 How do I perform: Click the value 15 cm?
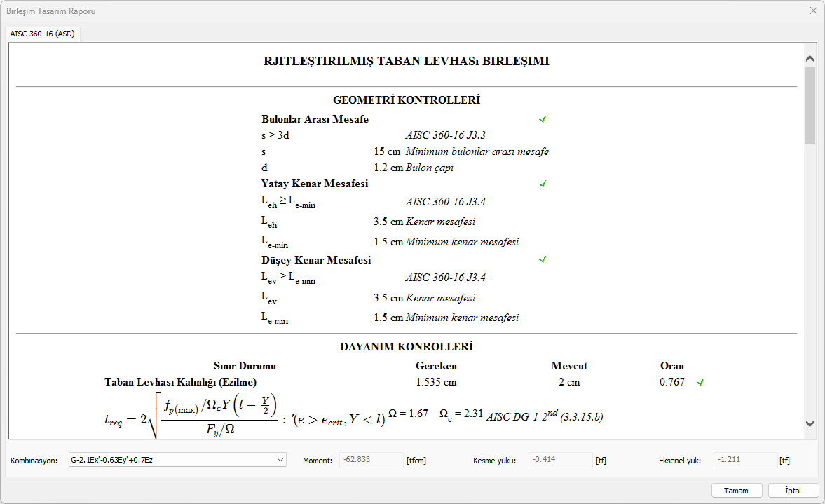click(x=387, y=151)
